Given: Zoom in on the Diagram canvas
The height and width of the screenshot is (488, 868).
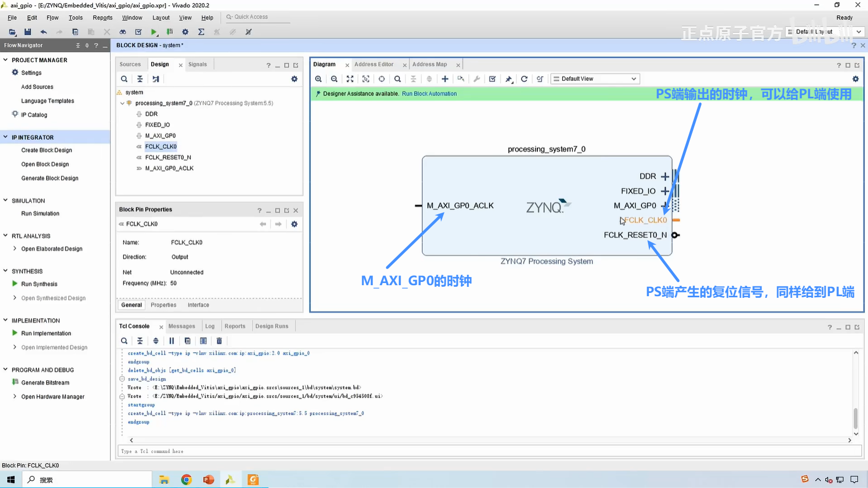Looking at the screenshot, I should 318,79.
